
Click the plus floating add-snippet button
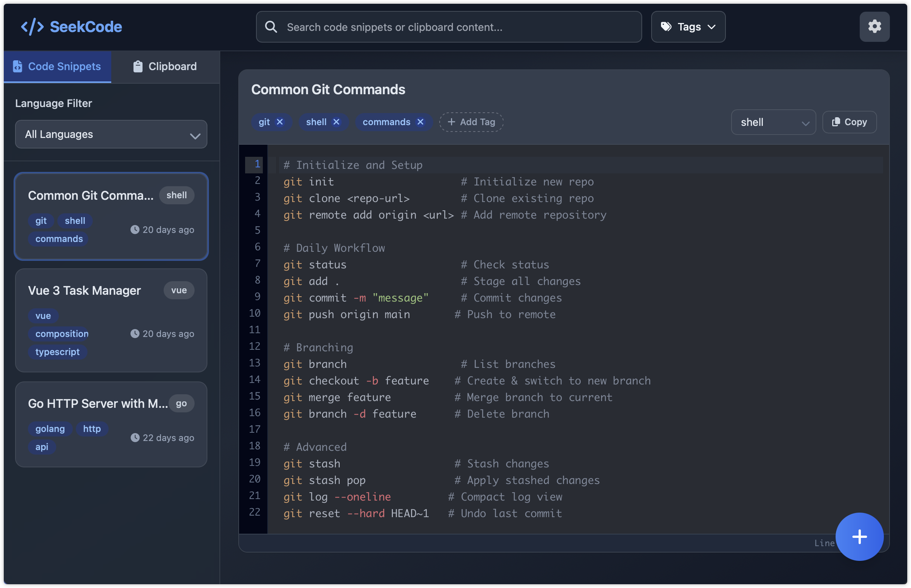click(859, 536)
